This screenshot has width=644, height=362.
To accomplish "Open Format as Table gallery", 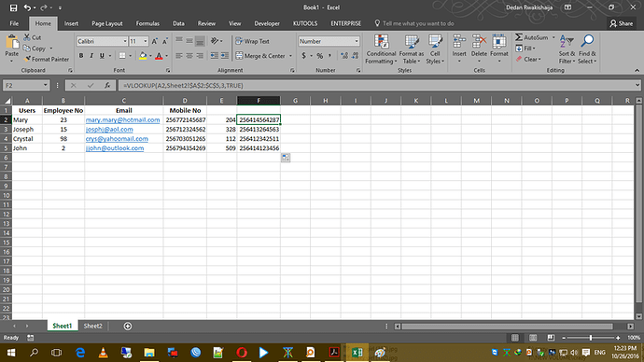I will pyautogui.click(x=411, y=49).
